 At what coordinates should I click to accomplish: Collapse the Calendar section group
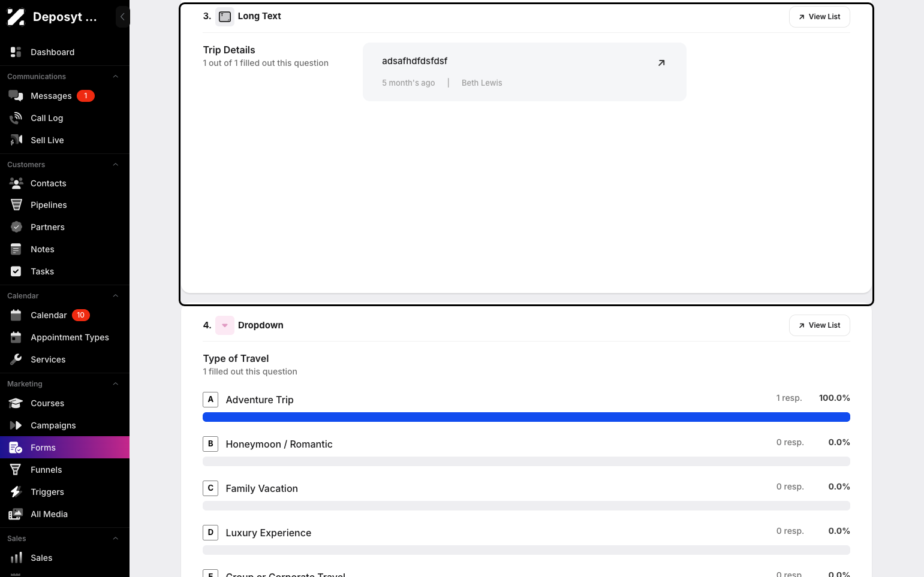116,296
